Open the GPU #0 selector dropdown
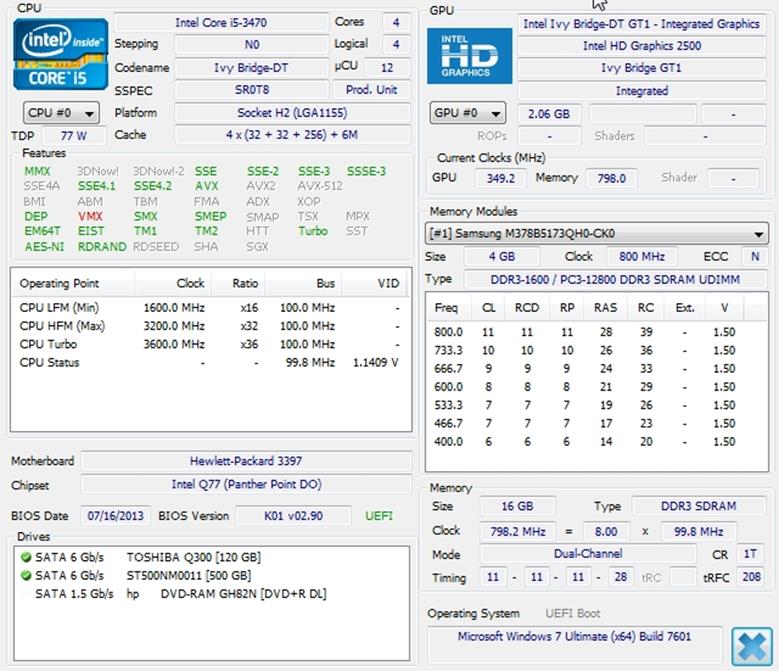Screen dimensions: 779x671 [x=467, y=113]
